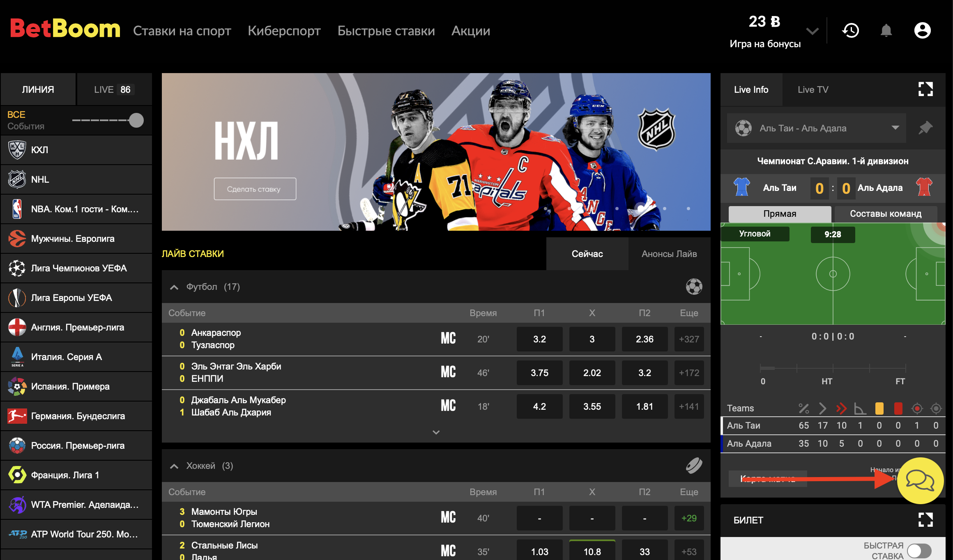Bet on draw 10.8 for Стальные Лисы
The height and width of the screenshot is (560, 953).
592,551
